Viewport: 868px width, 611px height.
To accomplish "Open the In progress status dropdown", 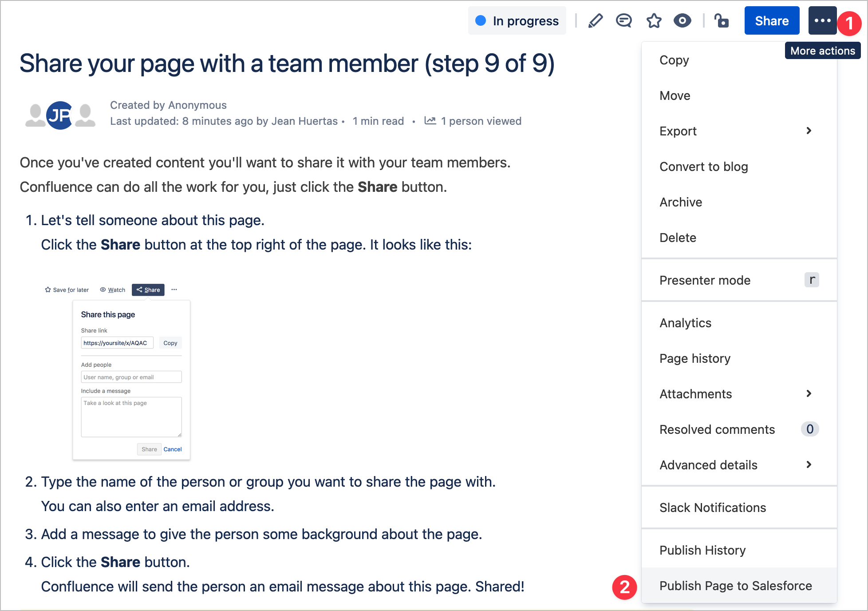I will tap(517, 21).
